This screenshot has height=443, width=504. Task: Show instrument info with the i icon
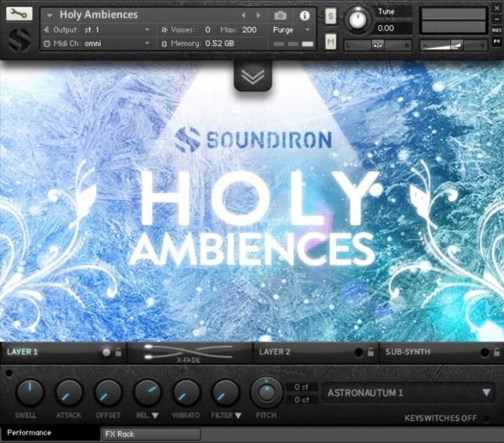[x=304, y=16]
